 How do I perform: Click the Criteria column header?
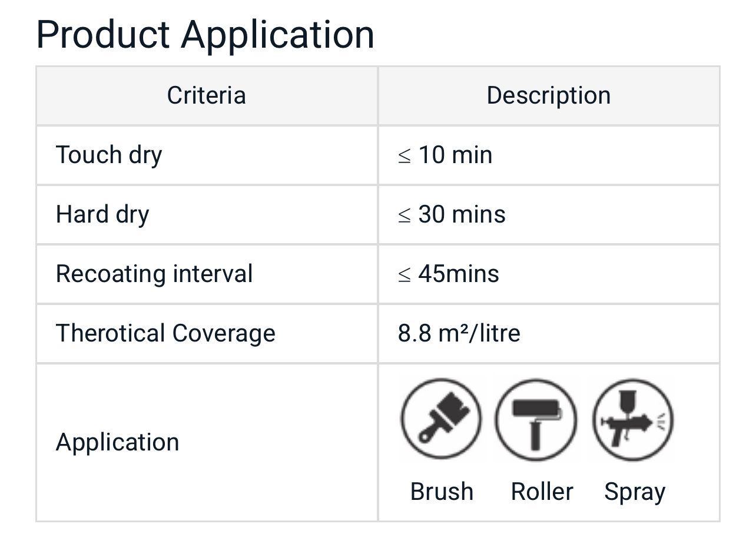point(206,95)
